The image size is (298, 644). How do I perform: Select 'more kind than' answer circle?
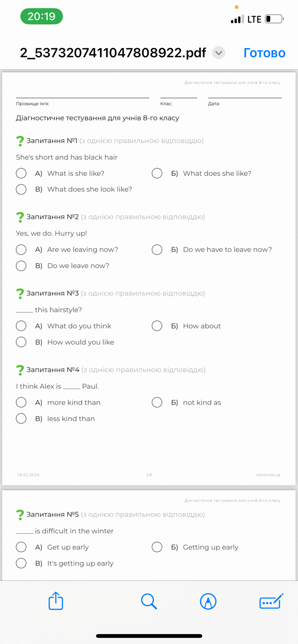[x=21, y=402]
